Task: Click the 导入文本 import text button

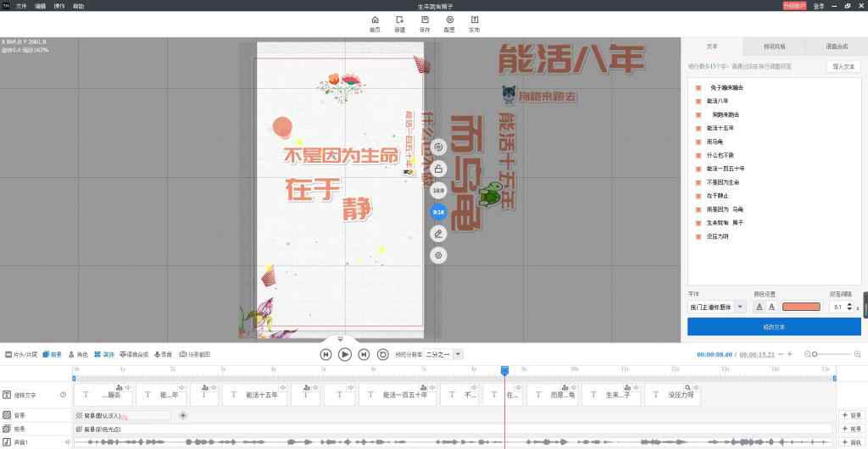Action: (843, 66)
